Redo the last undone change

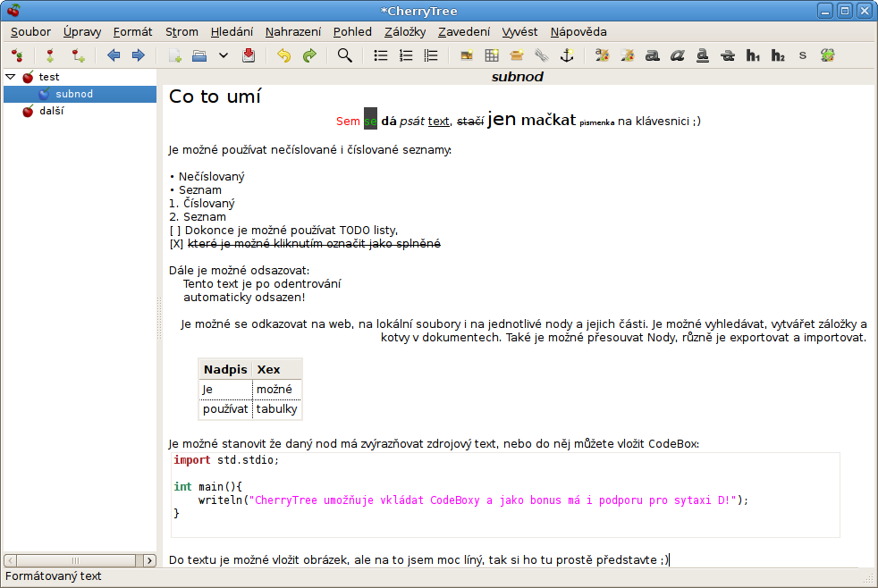(309, 55)
